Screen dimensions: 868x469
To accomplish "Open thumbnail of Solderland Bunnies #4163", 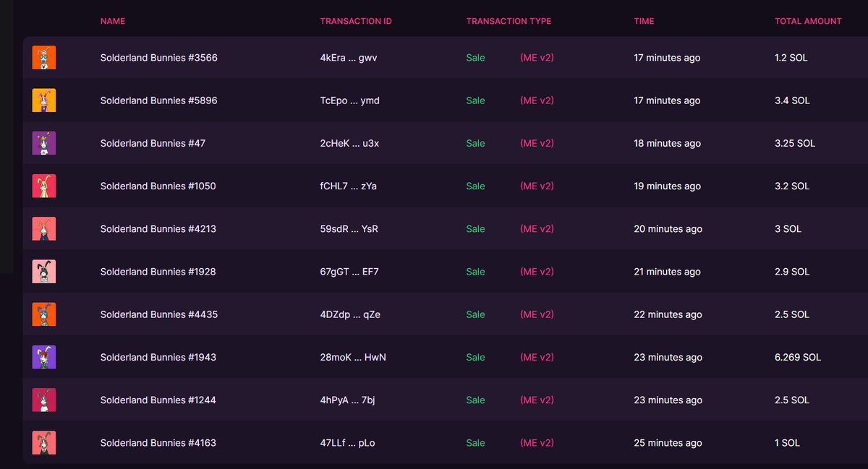I will click(44, 442).
